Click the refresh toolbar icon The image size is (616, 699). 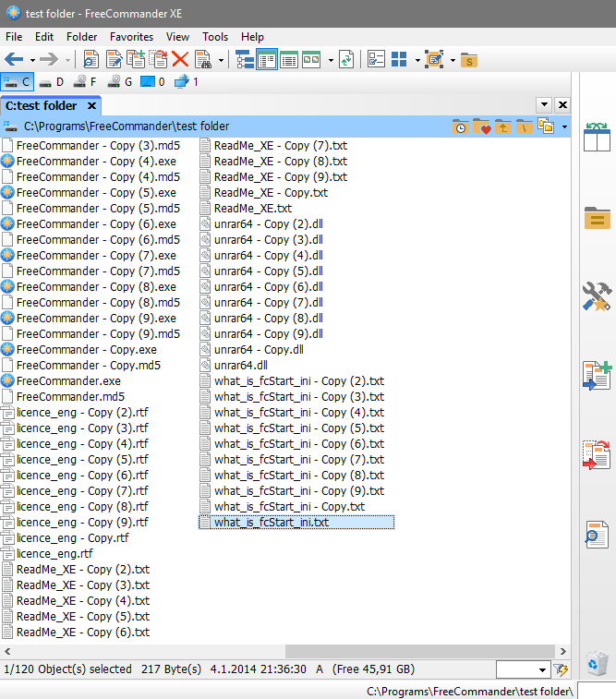coord(346,59)
